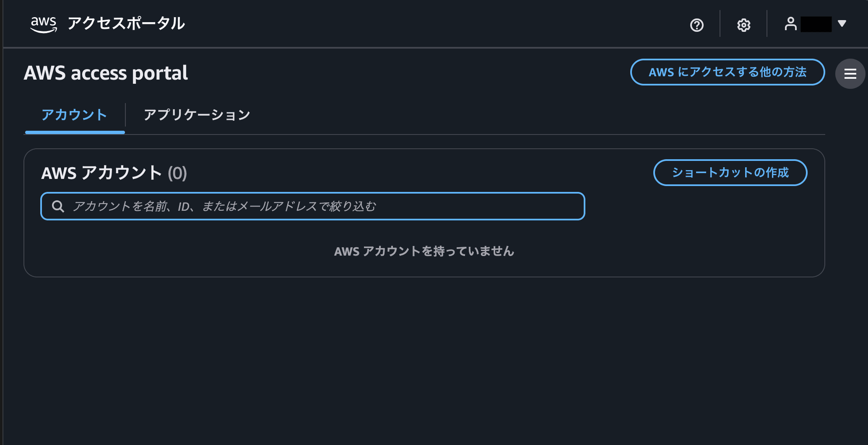
Task: Switch to the アカウント tab
Action: 74,115
